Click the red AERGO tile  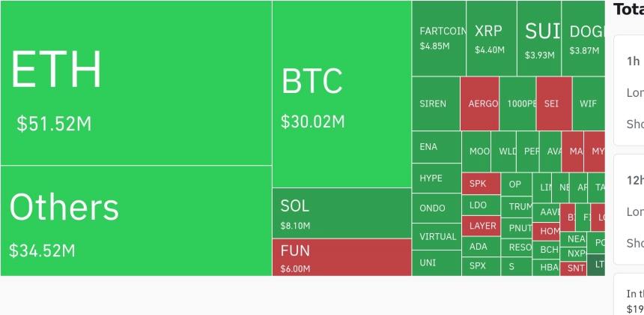[480, 103]
